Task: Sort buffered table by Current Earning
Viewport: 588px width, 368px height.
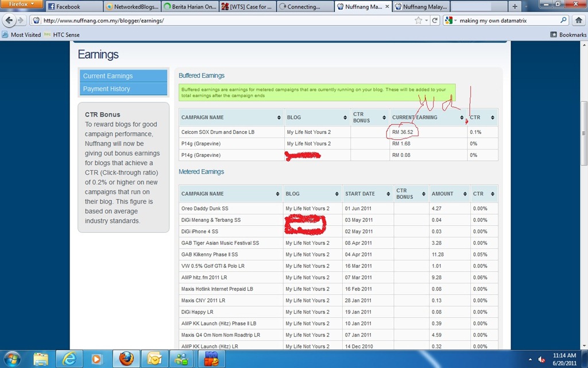Action: [428, 117]
